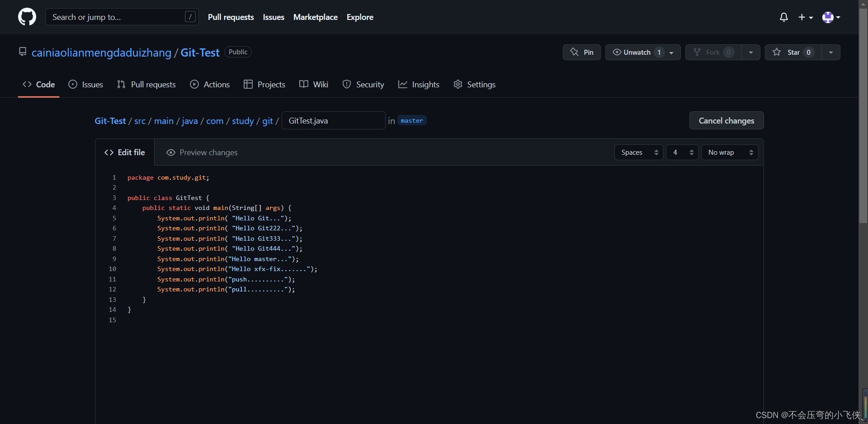Image resolution: width=868 pixels, height=424 pixels.
Task: Expand the Unwatch notifications dropdown arrow
Action: pyautogui.click(x=672, y=52)
